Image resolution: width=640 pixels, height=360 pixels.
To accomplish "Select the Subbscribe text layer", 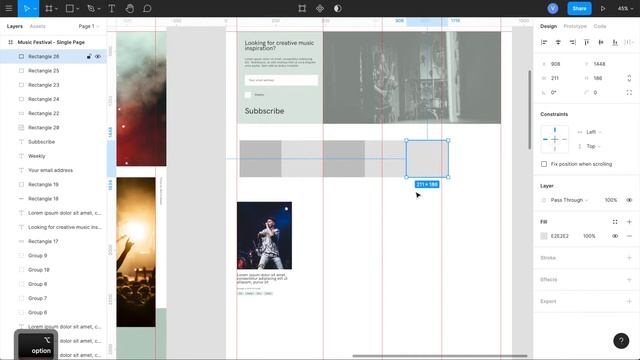I will 41,142.
